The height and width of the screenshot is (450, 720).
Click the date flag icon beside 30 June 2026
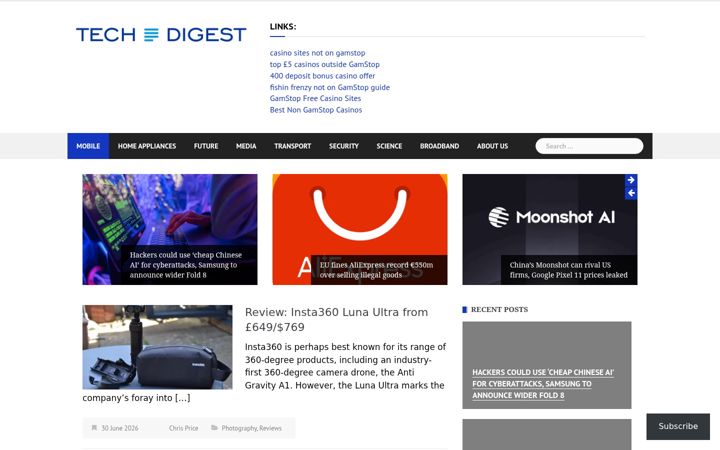[x=94, y=428]
